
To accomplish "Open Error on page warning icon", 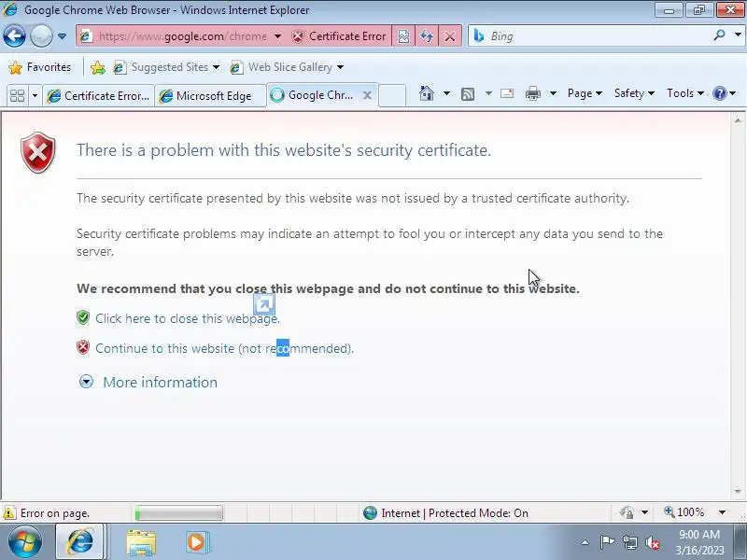I will click(x=9, y=512).
